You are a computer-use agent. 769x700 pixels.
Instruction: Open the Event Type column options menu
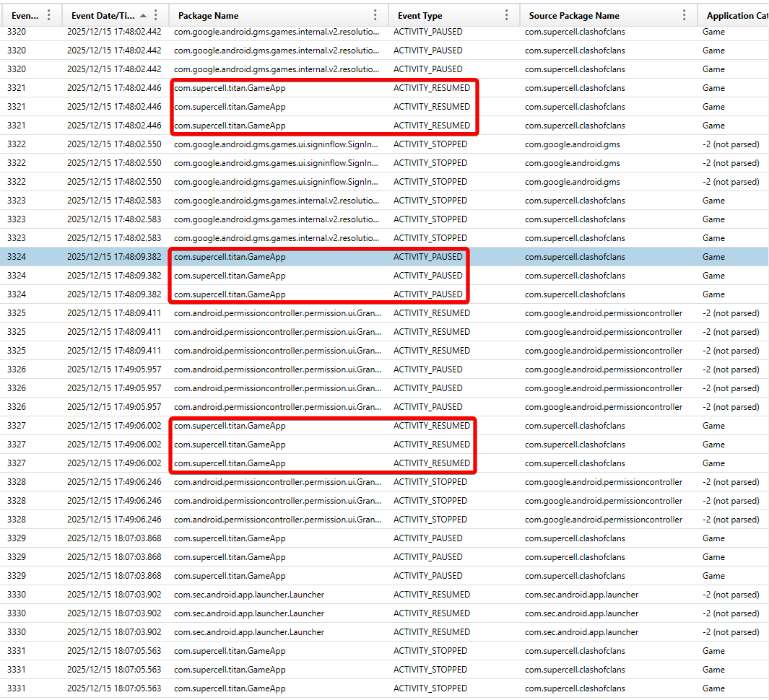click(x=507, y=15)
